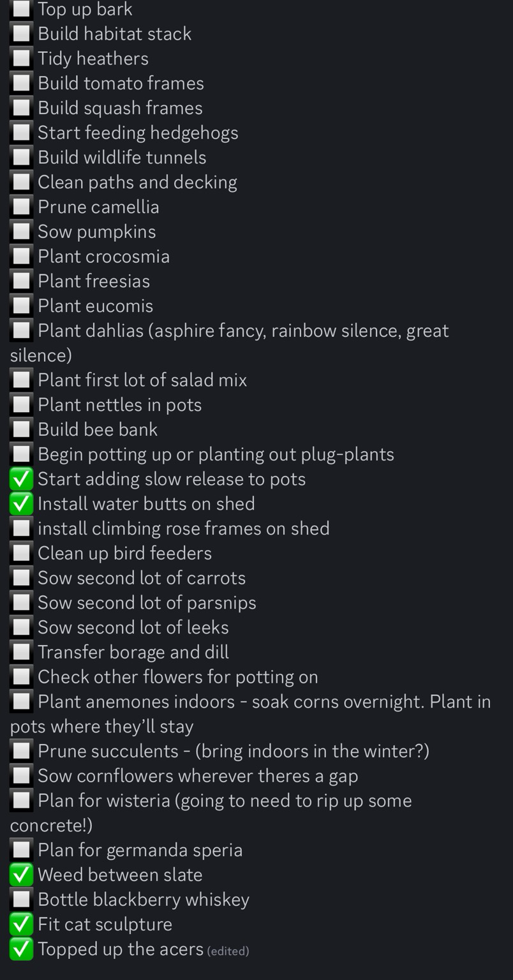This screenshot has height=980, width=513.
Task: Click the Plan for wisteria list entry
Action: pyautogui.click(x=211, y=813)
